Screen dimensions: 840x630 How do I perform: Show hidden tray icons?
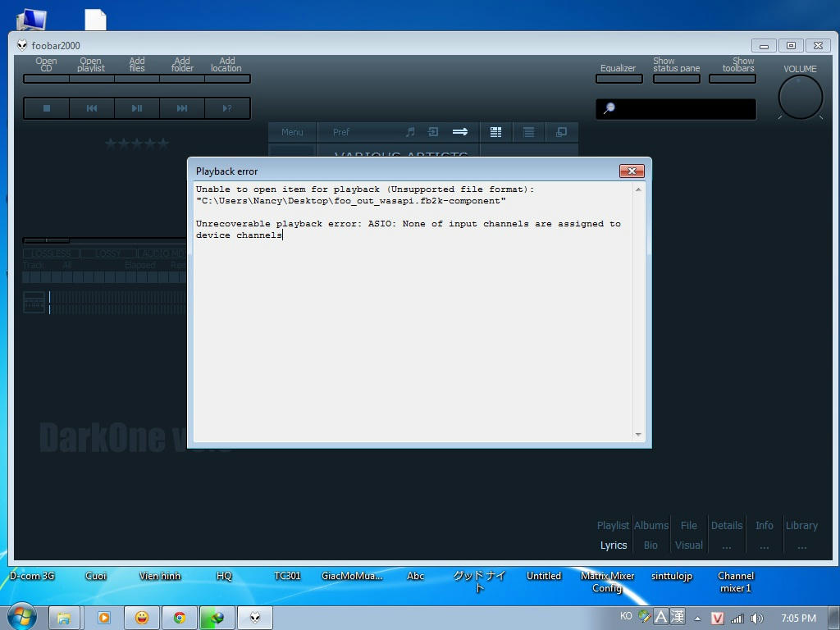coord(697,619)
